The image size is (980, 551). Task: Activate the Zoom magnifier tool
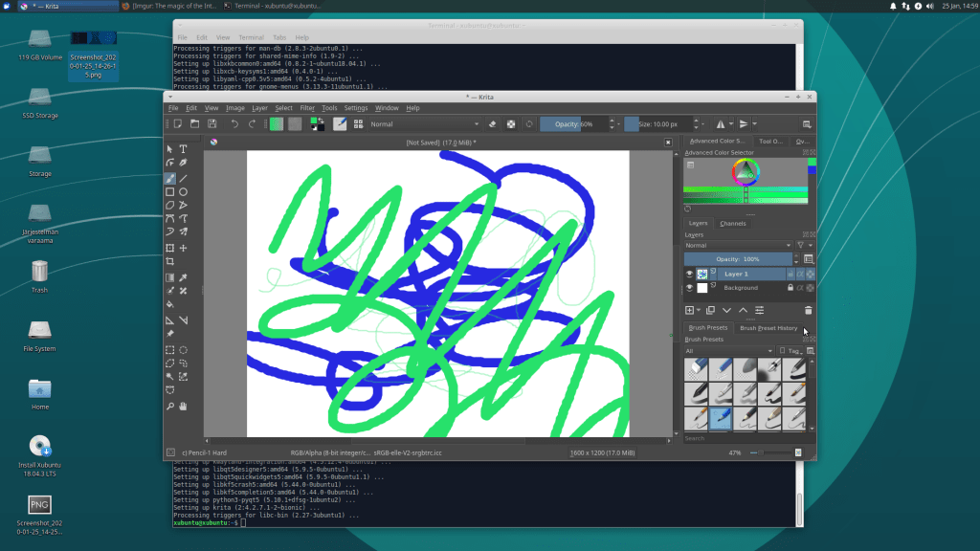point(169,407)
